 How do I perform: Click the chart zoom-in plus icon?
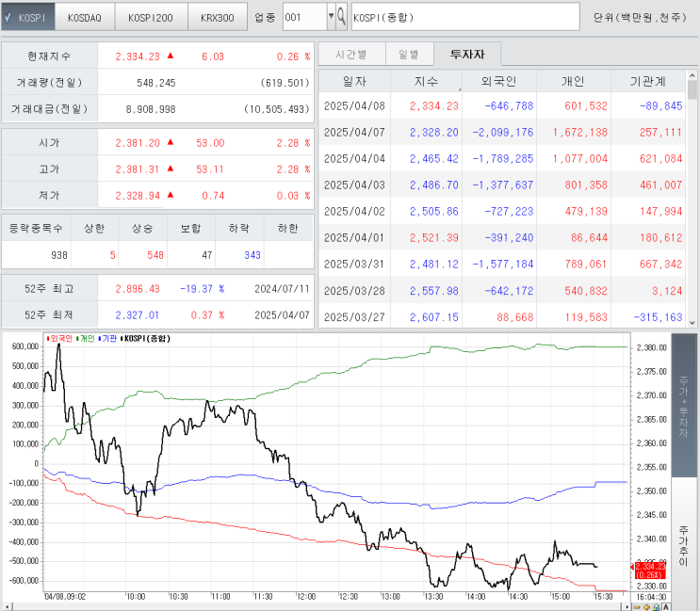pos(646,607)
